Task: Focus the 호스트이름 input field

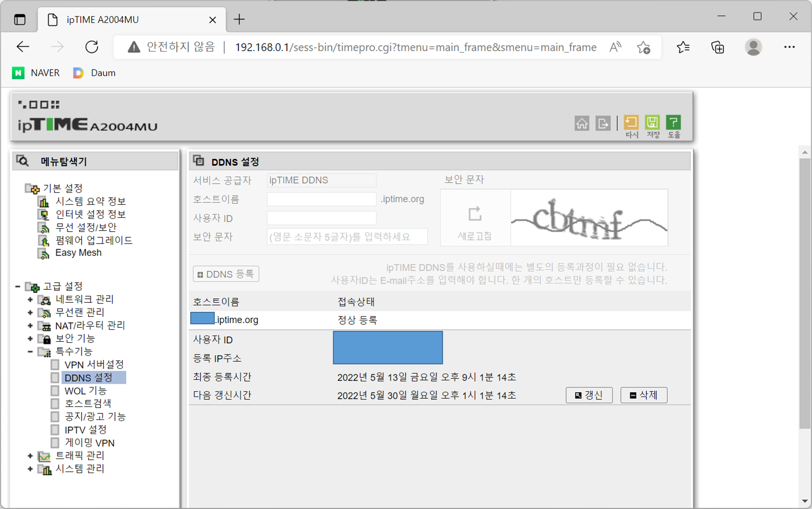Action: pyautogui.click(x=321, y=199)
